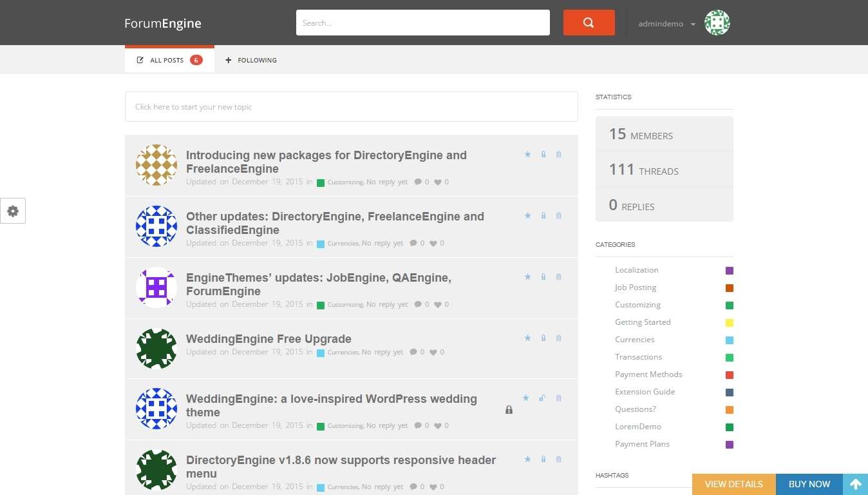This screenshot has height=495, width=868.
Task: Switch to the All Posts tab
Action: [169, 59]
